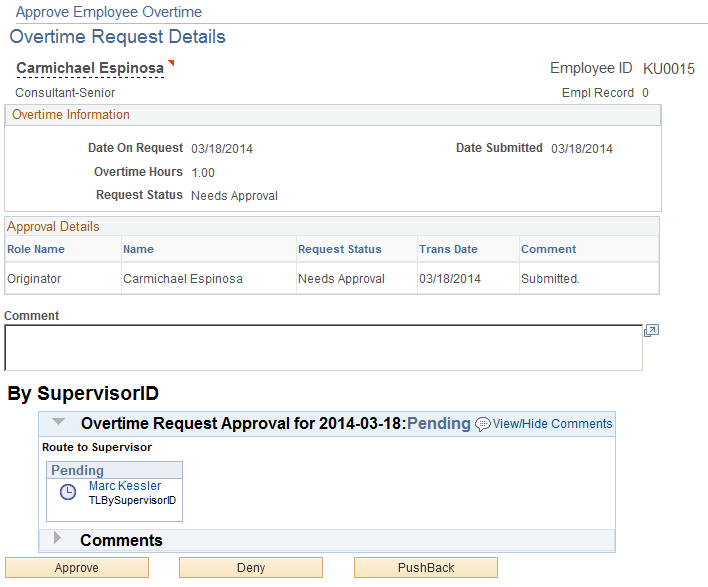Deny the overtime request
708x587 pixels.
pyautogui.click(x=251, y=568)
